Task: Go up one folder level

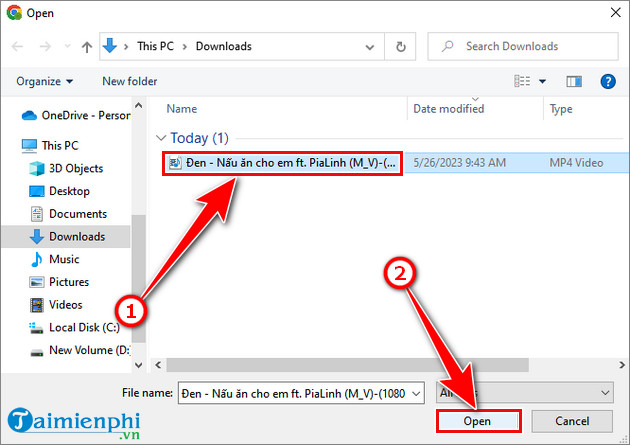Action: 87,47
